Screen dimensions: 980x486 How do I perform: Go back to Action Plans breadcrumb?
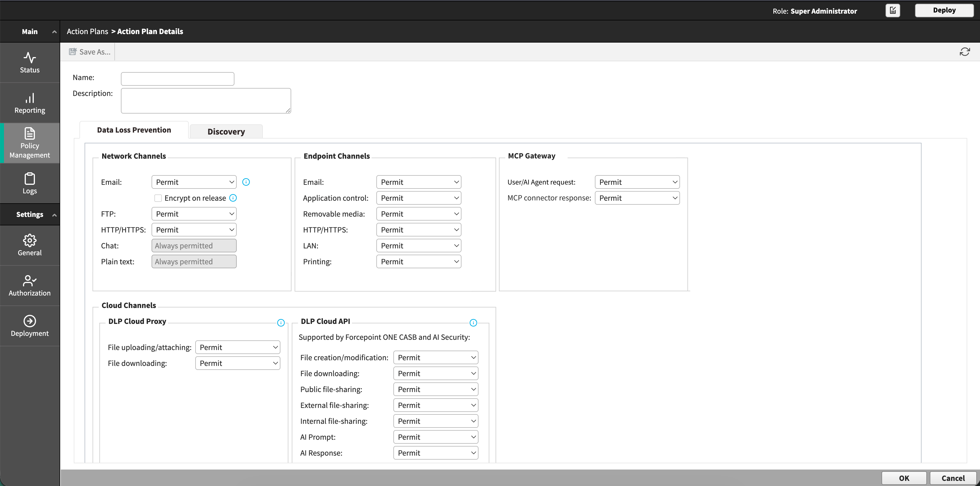(87, 32)
